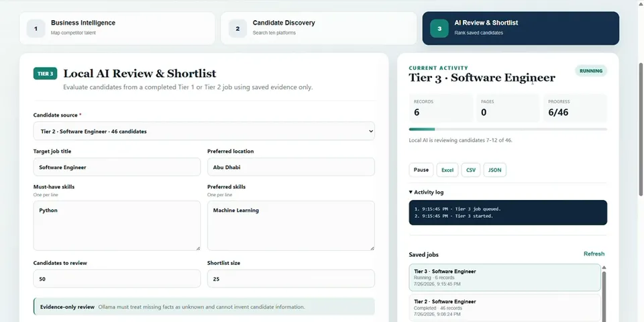Open the Candidate source dropdown
This screenshot has height=322, width=644.
pos(204,131)
